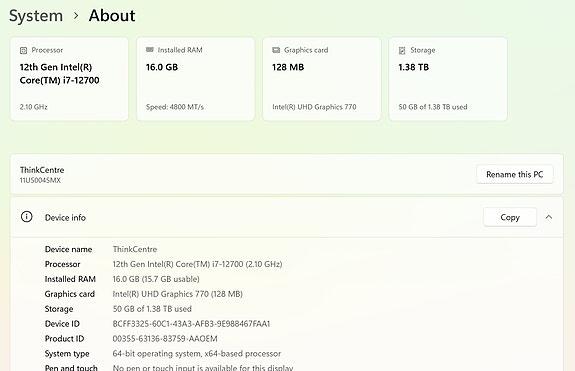Click the Device info circle icon
Image resolution: width=575 pixels, height=371 pixels.
[x=26, y=217]
